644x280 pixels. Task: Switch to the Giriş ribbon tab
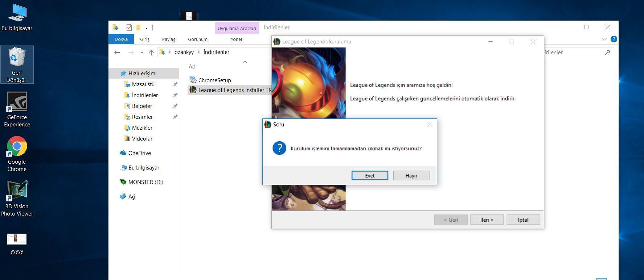(145, 39)
